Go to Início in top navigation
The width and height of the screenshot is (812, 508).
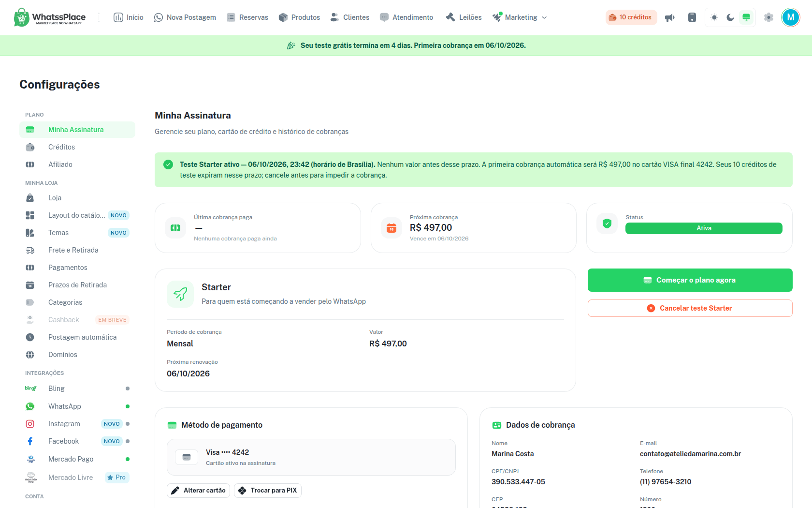pyautogui.click(x=129, y=17)
